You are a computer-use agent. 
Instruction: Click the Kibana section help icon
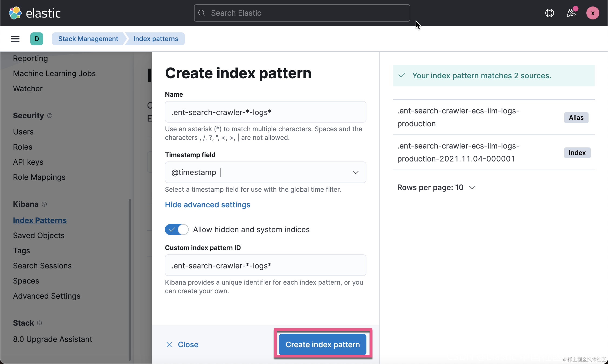click(44, 204)
